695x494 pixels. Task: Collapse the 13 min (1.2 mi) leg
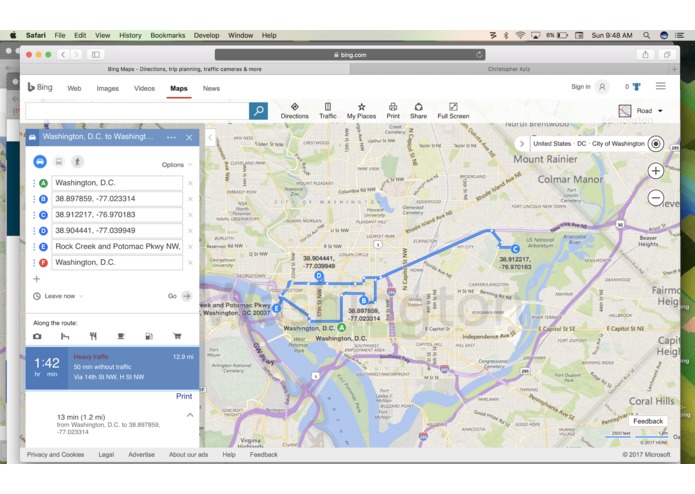coord(190,416)
